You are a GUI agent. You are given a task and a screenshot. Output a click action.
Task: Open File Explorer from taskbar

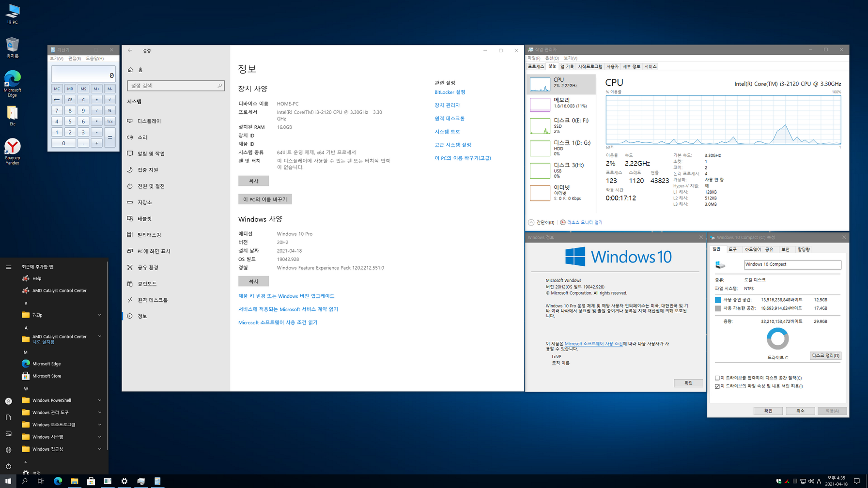74,481
